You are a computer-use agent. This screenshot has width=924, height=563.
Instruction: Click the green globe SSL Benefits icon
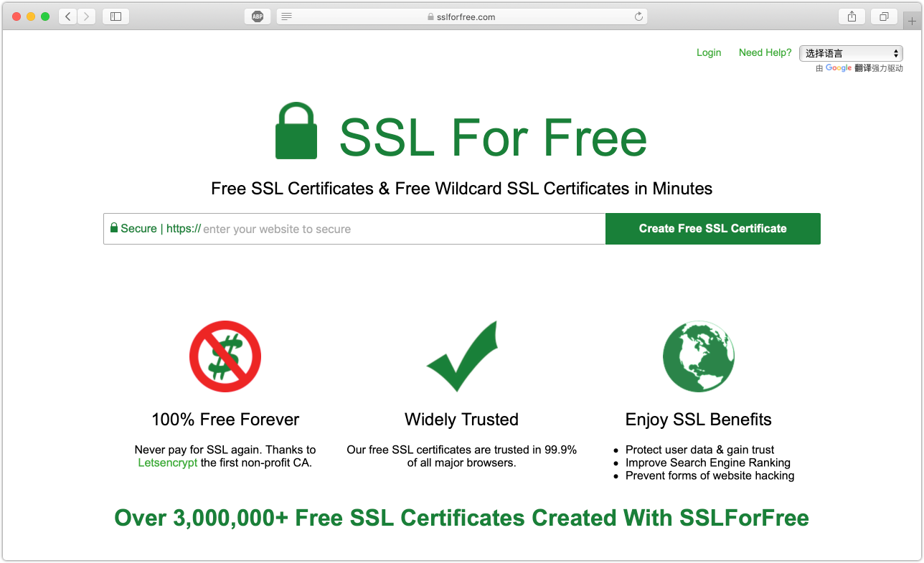pos(699,356)
